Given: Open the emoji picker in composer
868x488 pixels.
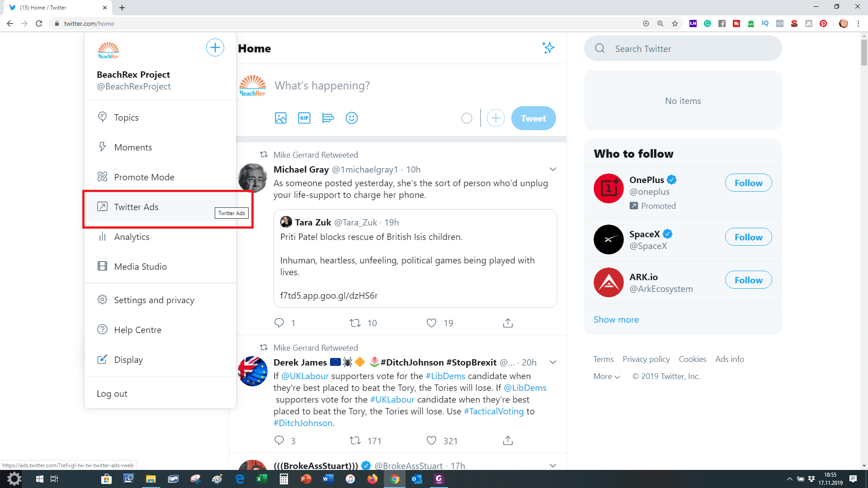Looking at the screenshot, I should point(351,118).
